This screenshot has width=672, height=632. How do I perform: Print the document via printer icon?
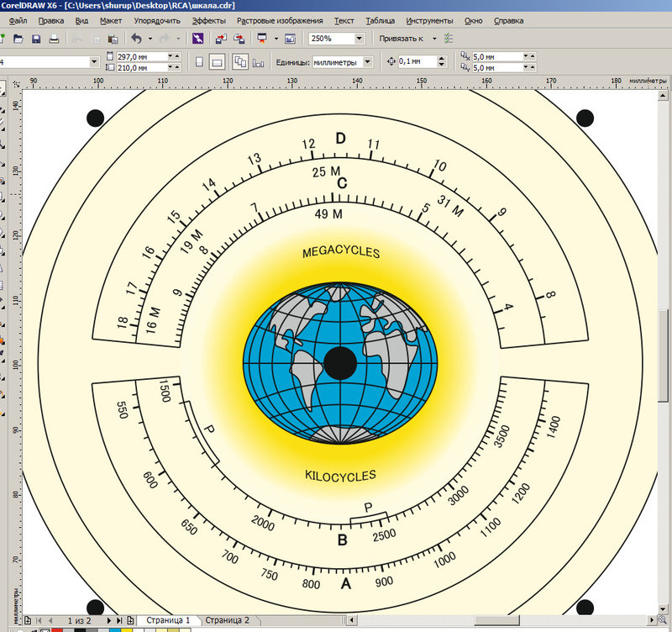[x=54, y=39]
